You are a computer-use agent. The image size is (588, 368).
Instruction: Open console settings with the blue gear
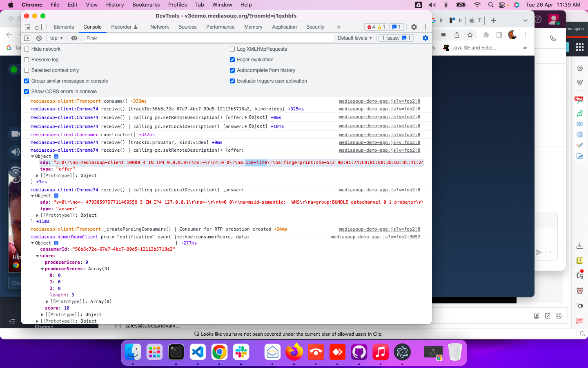(425, 38)
